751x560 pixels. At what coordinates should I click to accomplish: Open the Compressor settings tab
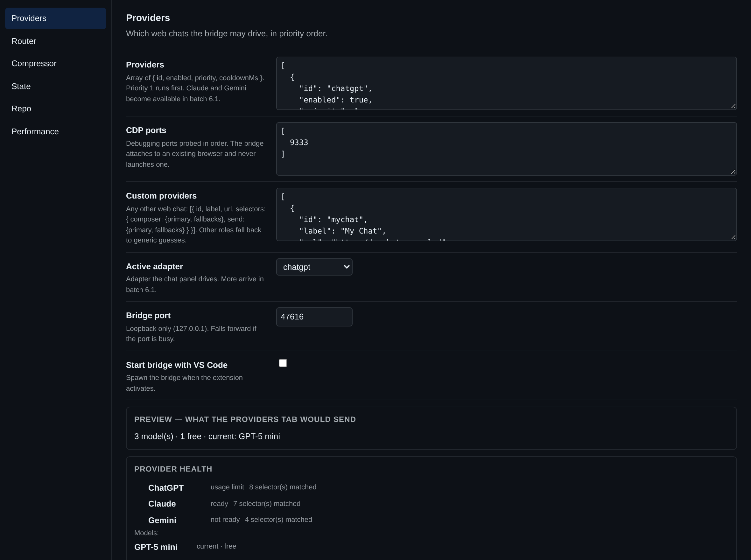[x=56, y=63]
